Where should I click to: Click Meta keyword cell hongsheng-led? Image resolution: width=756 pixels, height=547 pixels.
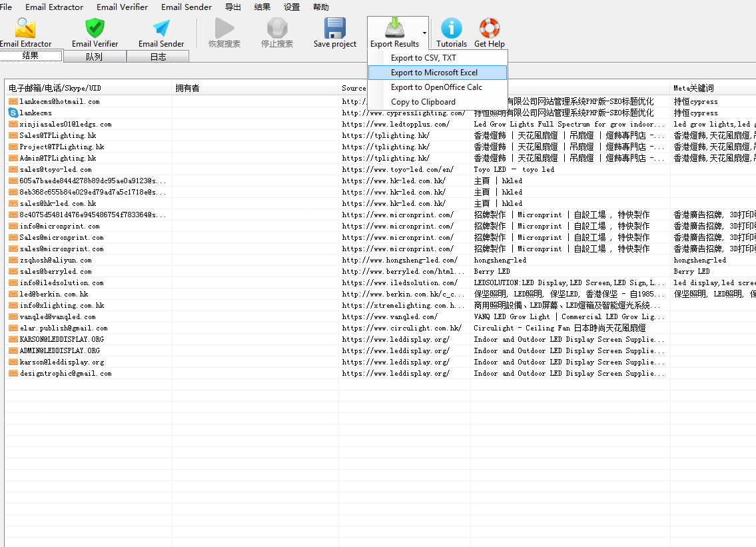699,260
